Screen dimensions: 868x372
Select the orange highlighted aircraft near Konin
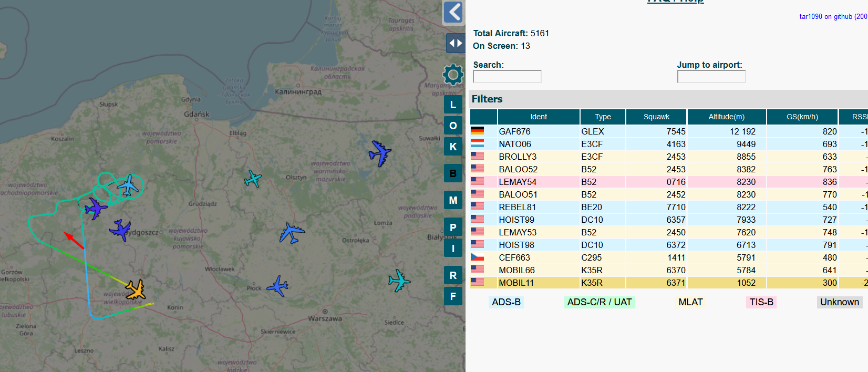136,290
